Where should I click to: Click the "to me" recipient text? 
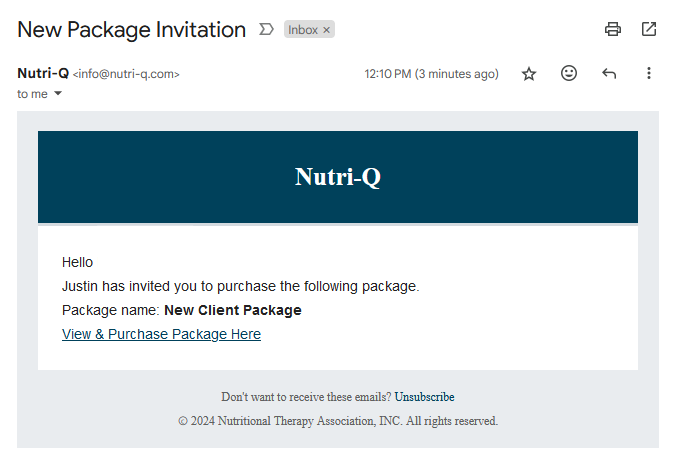[32, 94]
